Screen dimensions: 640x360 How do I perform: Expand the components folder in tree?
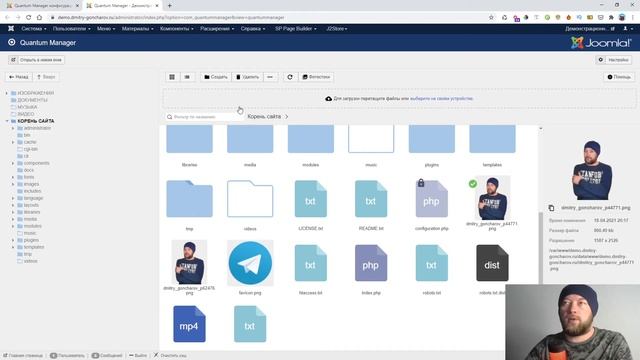pyautogui.click(x=13, y=163)
